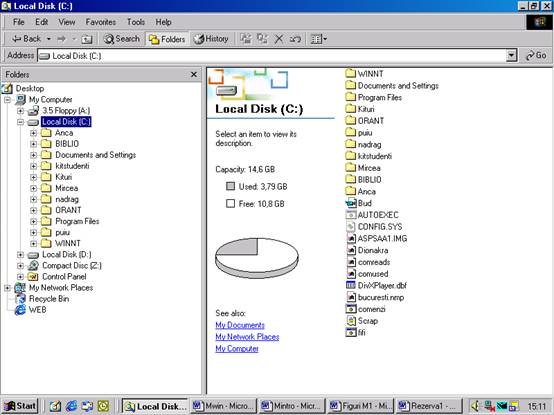Click the Delete X toolbar icon
Screen dimensions: 554x415
pyautogui.click(x=279, y=39)
